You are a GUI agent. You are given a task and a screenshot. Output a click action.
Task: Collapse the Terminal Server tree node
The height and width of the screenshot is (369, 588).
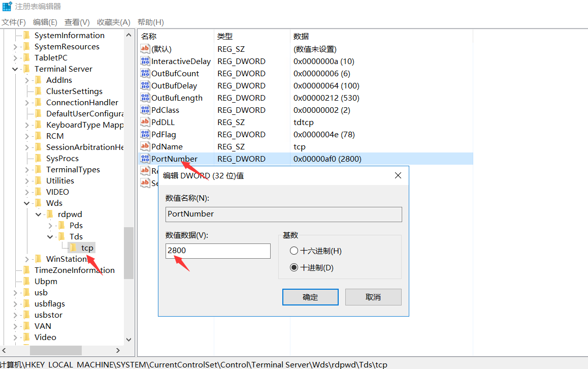point(14,69)
